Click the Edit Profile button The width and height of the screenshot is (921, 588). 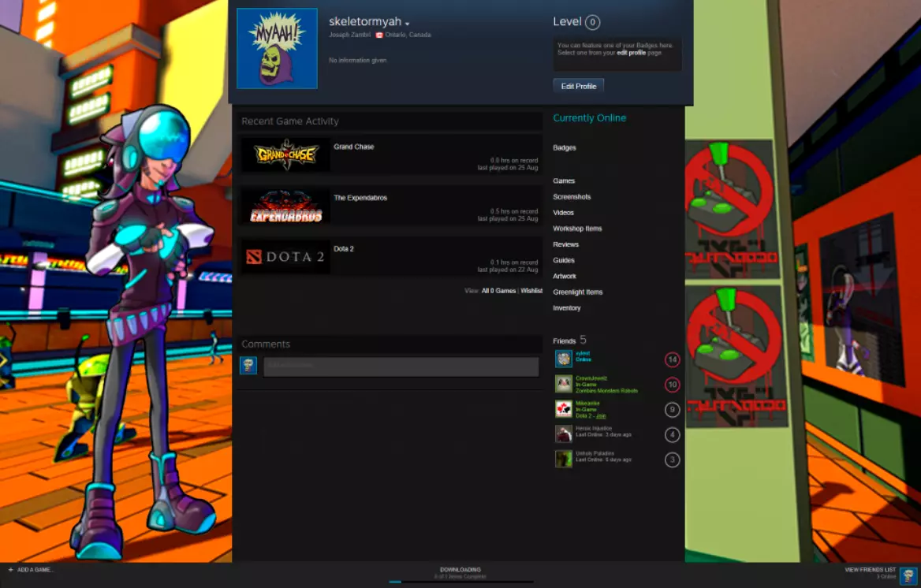point(579,87)
